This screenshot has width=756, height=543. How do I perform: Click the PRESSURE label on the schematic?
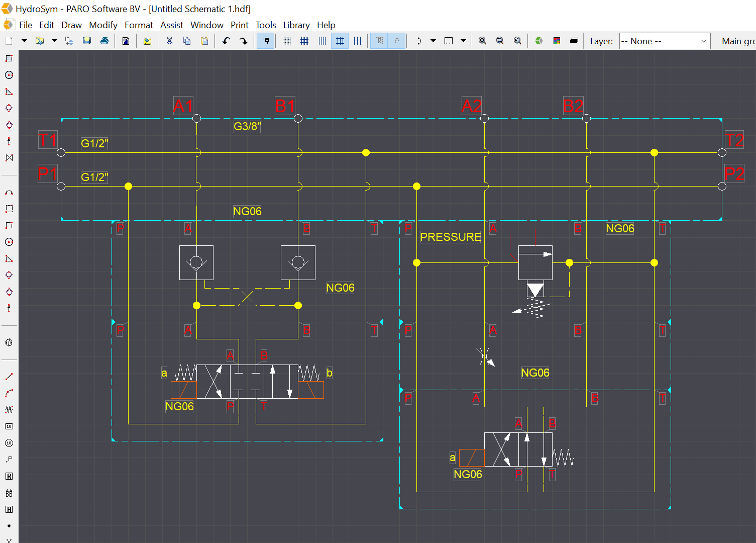(451, 237)
